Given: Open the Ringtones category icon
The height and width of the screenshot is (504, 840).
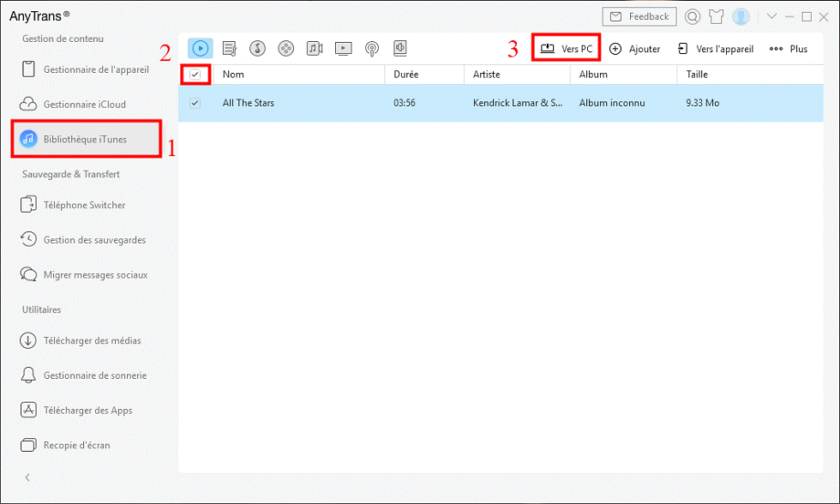Looking at the screenshot, I should pyautogui.click(x=258, y=48).
